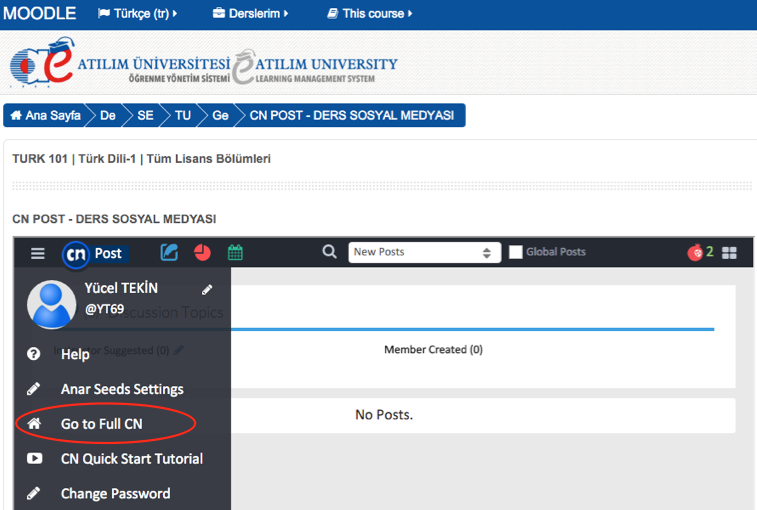Click the De breadcrumb
The width and height of the screenshot is (757, 510).
point(108,115)
